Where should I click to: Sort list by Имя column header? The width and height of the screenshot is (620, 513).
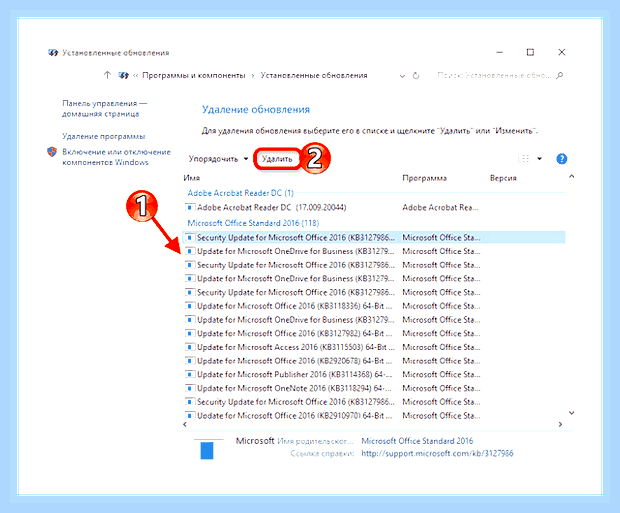[x=191, y=178]
